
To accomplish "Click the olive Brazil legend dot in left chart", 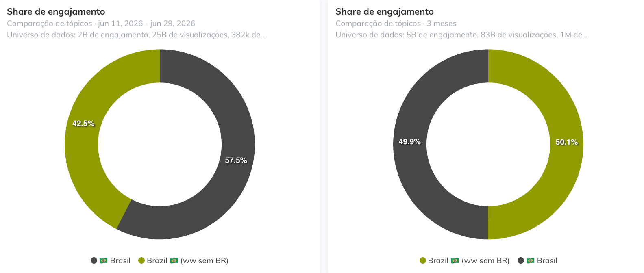I will click(141, 260).
